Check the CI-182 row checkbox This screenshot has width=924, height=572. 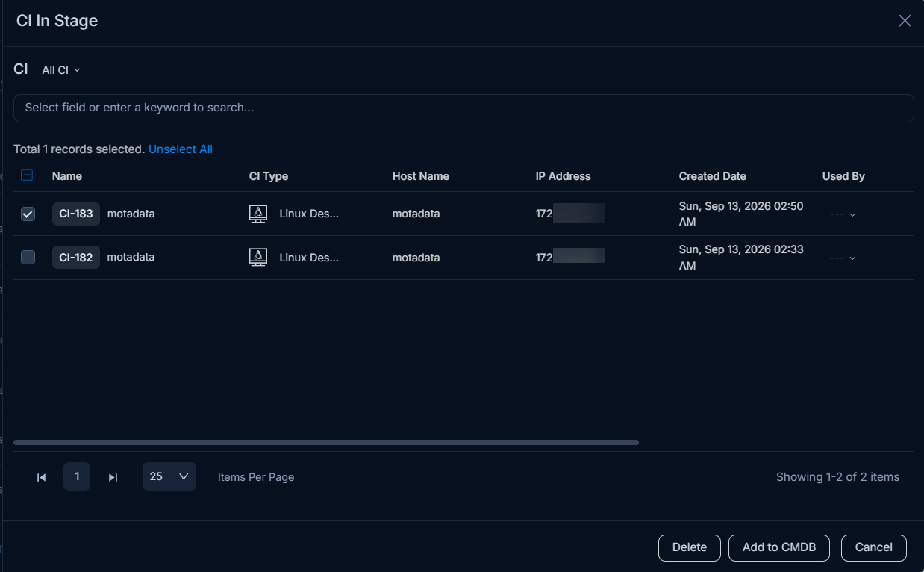28,258
